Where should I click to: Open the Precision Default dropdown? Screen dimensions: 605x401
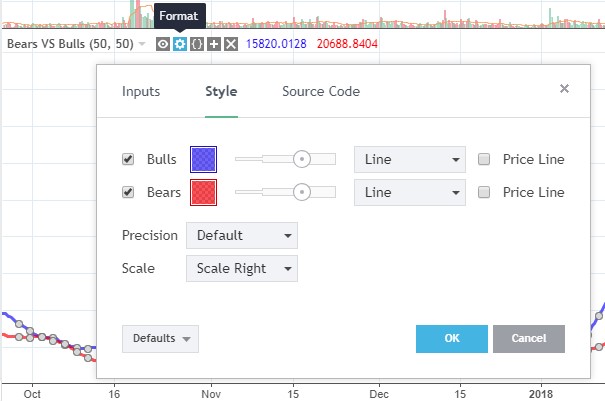pos(242,235)
